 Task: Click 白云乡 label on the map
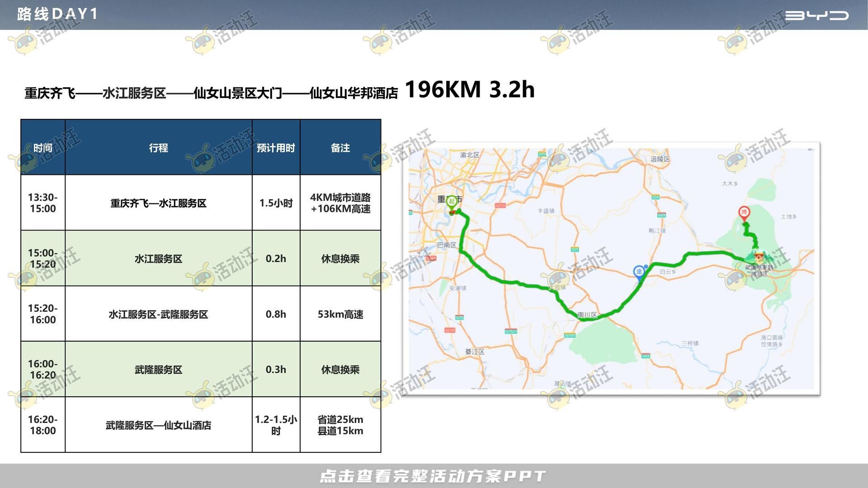click(x=668, y=272)
